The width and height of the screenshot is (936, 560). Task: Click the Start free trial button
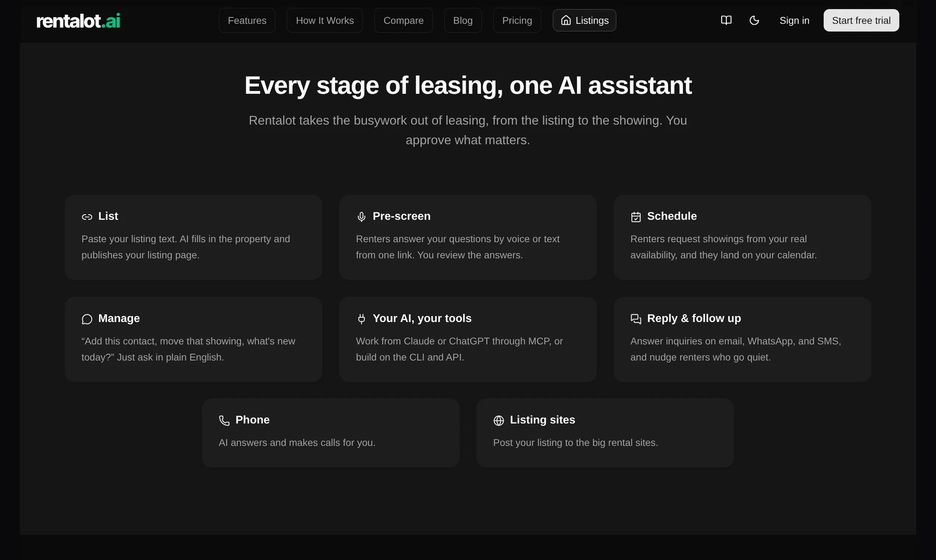click(x=861, y=20)
